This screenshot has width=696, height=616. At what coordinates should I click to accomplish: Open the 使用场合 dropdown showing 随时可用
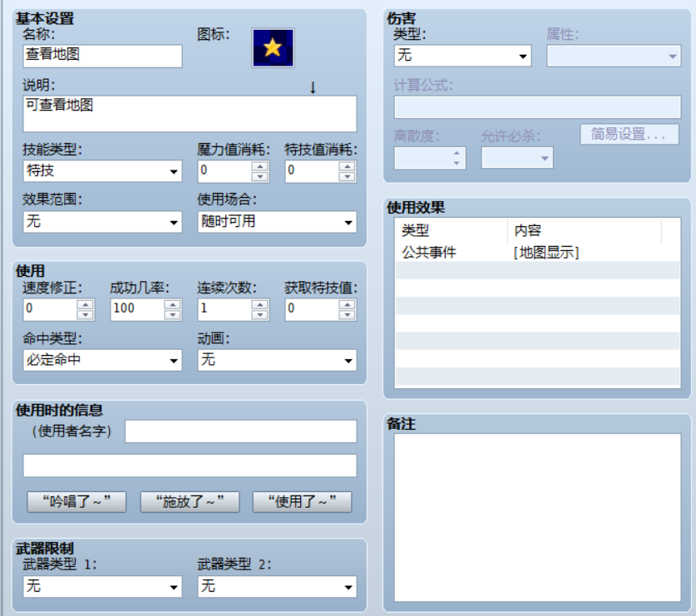[x=277, y=221]
